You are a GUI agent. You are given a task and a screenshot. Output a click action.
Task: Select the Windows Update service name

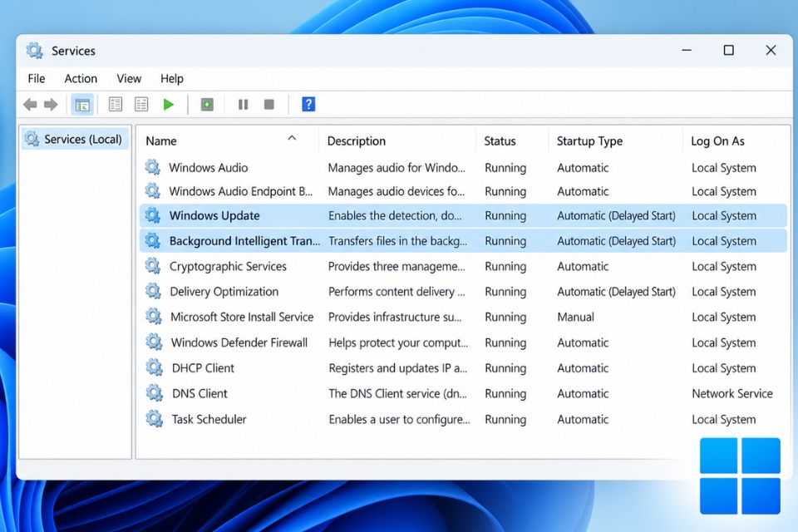pos(214,215)
